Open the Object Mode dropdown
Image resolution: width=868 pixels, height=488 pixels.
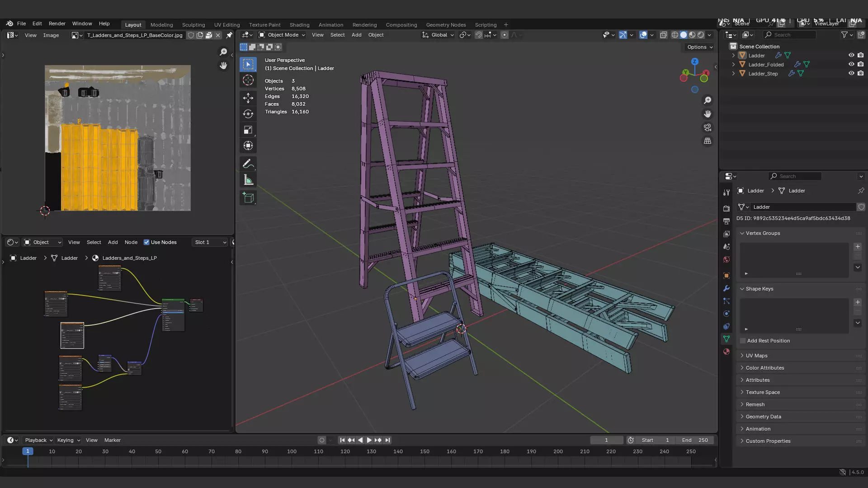tap(282, 35)
